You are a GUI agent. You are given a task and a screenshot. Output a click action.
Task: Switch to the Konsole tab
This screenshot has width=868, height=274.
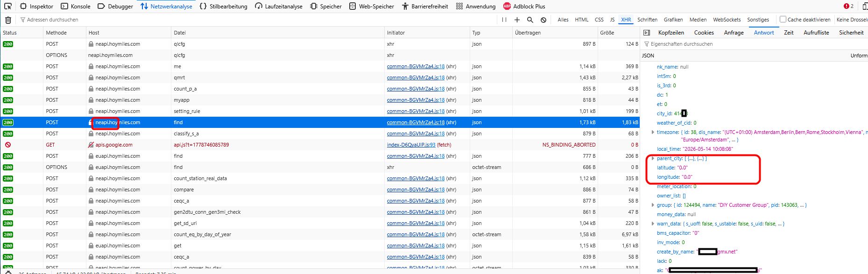tap(76, 6)
